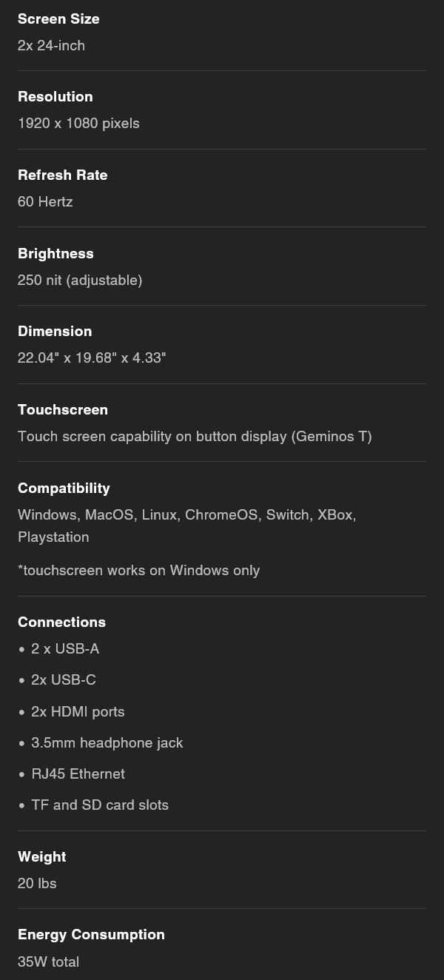Click the Connections heading

pos(61,622)
